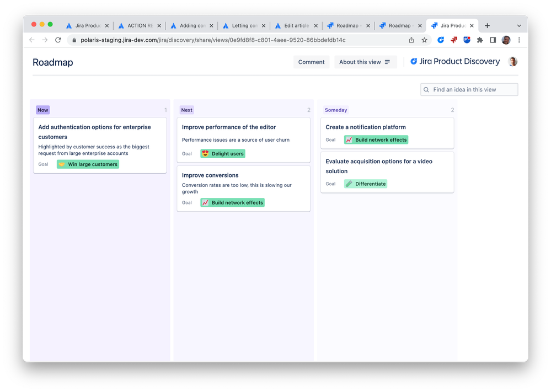
Task: Open Chrome three-dot menu
Action: coord(519,40)
